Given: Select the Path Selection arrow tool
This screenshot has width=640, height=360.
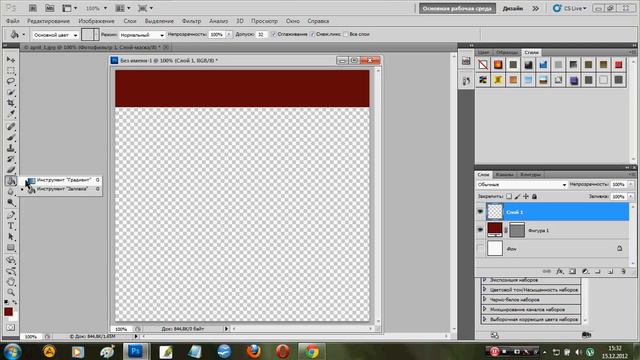Looking at the screenshot, I should (x=11, y=237).
